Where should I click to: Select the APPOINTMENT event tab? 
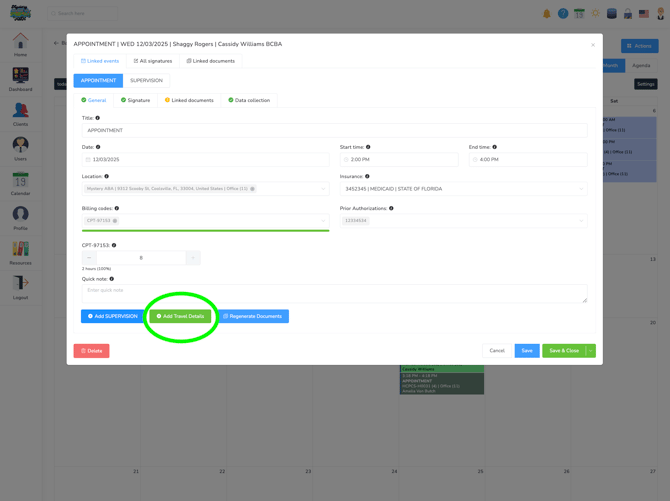(98, 80)
